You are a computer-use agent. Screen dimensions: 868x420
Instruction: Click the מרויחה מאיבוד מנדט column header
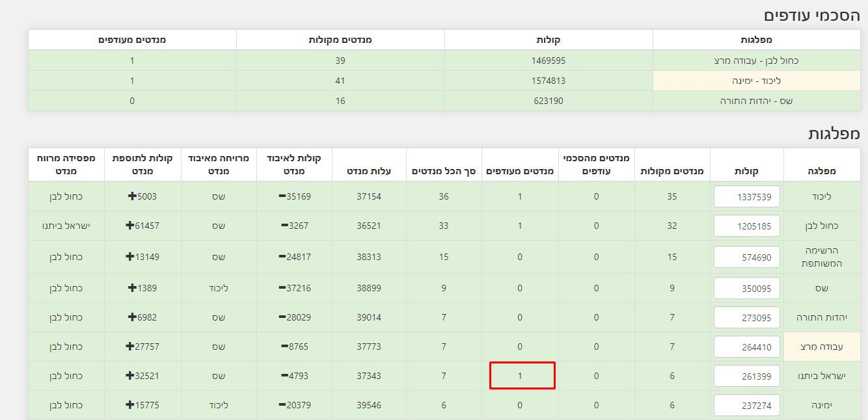[219, 164]
